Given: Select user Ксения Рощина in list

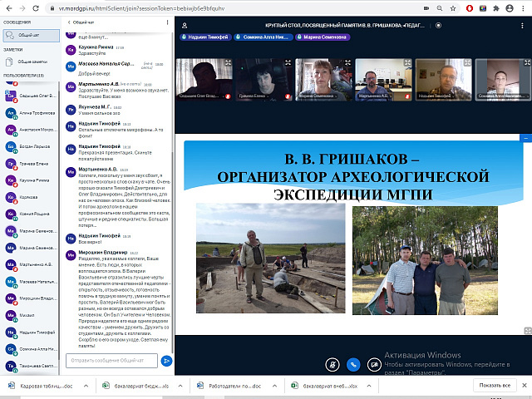Looking at the screenshot, I should (32, 214).
